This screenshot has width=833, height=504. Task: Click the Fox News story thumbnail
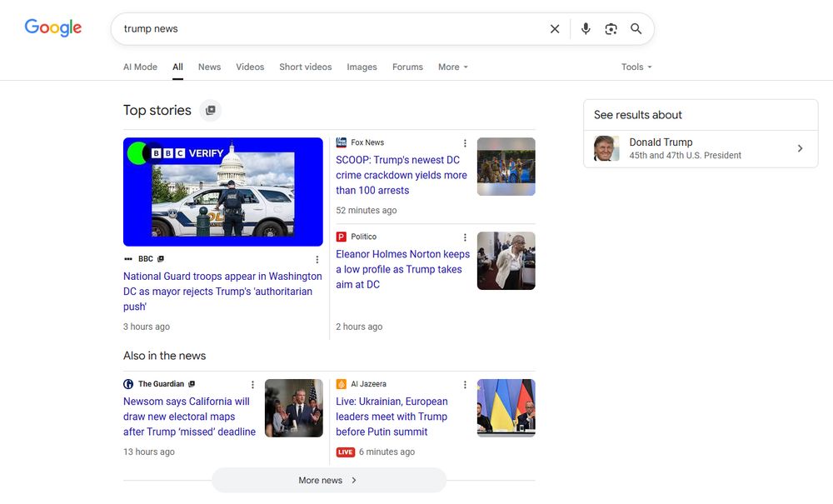click(506, 167)
